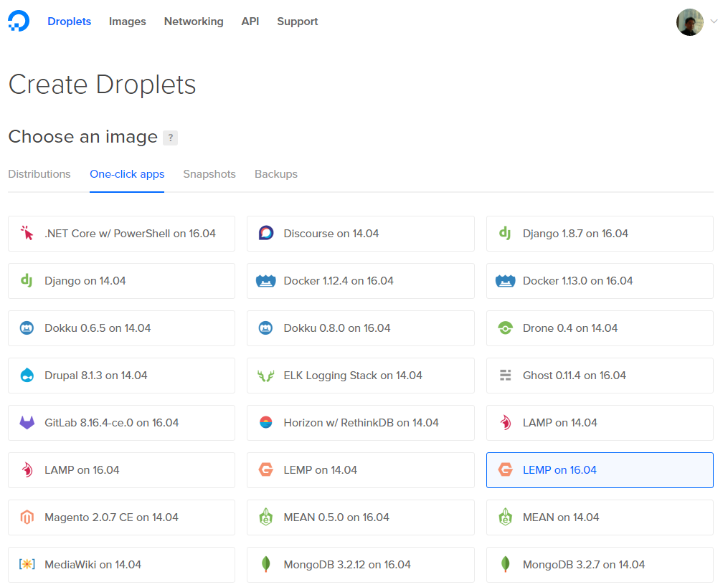728x587 pixels.
Task: Click the ELK Logging Stack antlers icon
Action: point(266,376)
